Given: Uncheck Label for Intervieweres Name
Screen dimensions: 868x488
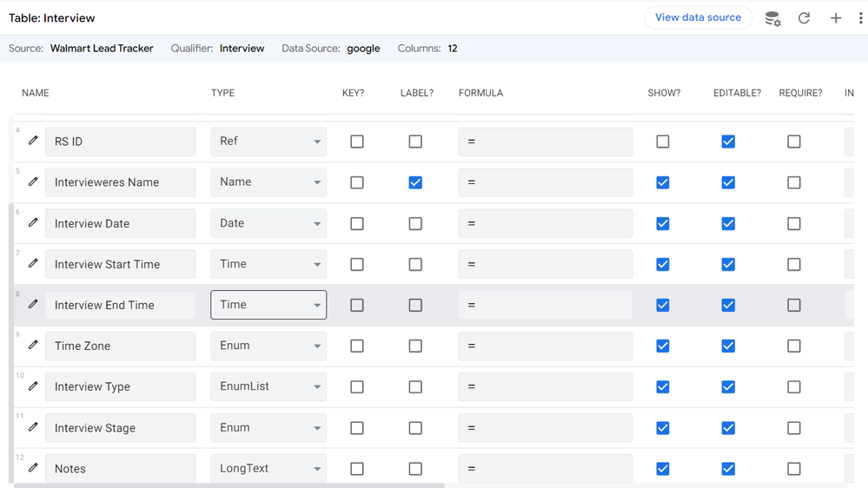Looking at the screenshot, I should (415, 182).
